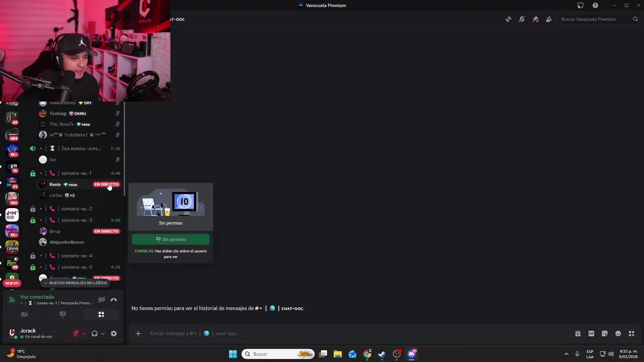644x362 pixels.
Task: Open the help question mark icon
Action: [595, 6]
